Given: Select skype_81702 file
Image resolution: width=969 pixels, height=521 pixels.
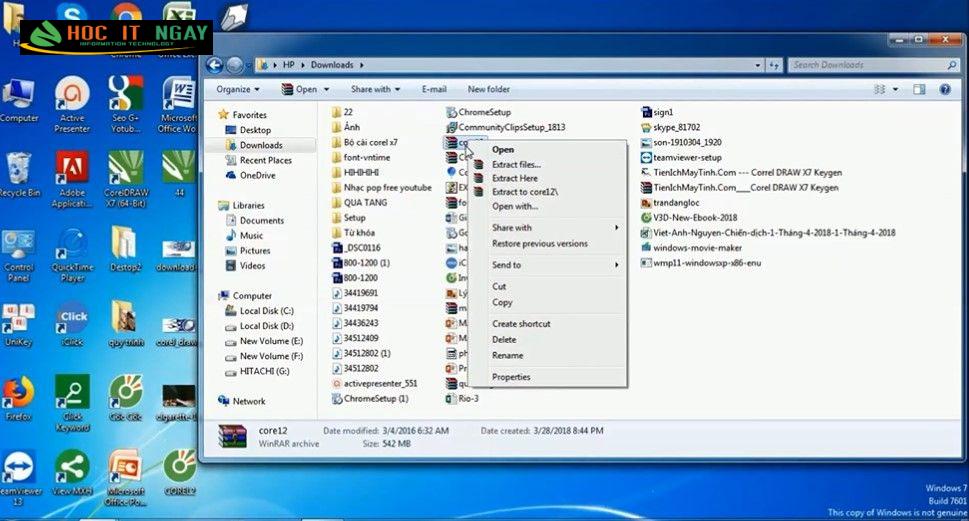Looking at the screenshot, I should (x=676, y=127).
